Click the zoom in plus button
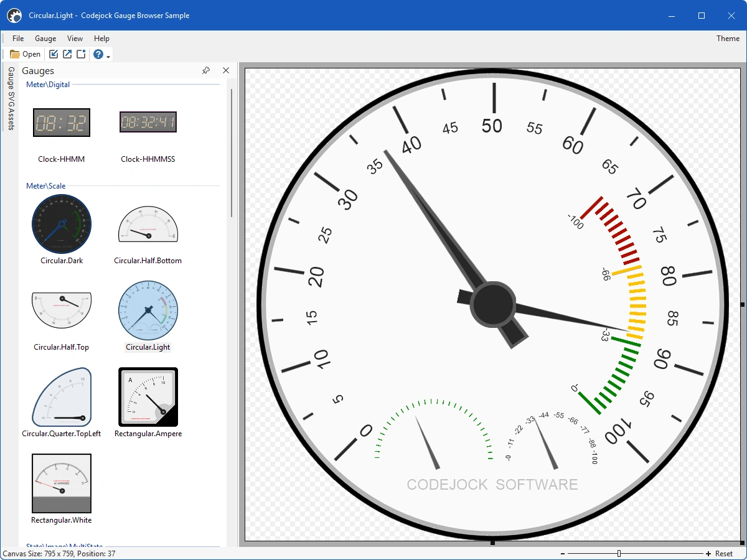The height and width of the screenshot is (560, 747). click(x=708, y=554)
